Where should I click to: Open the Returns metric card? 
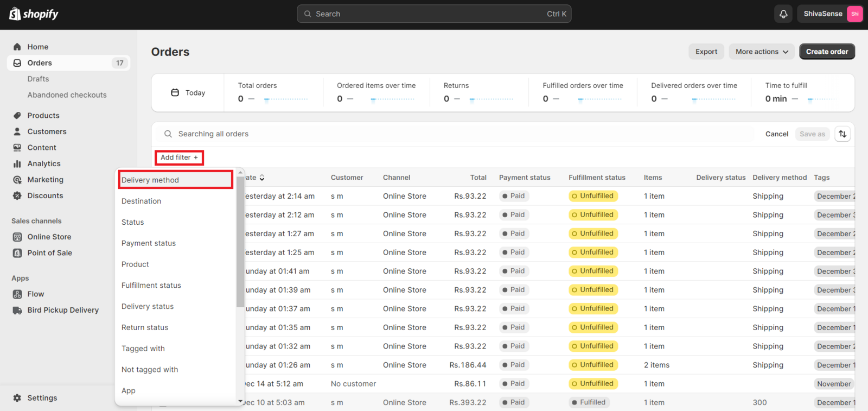click(480, 93)
